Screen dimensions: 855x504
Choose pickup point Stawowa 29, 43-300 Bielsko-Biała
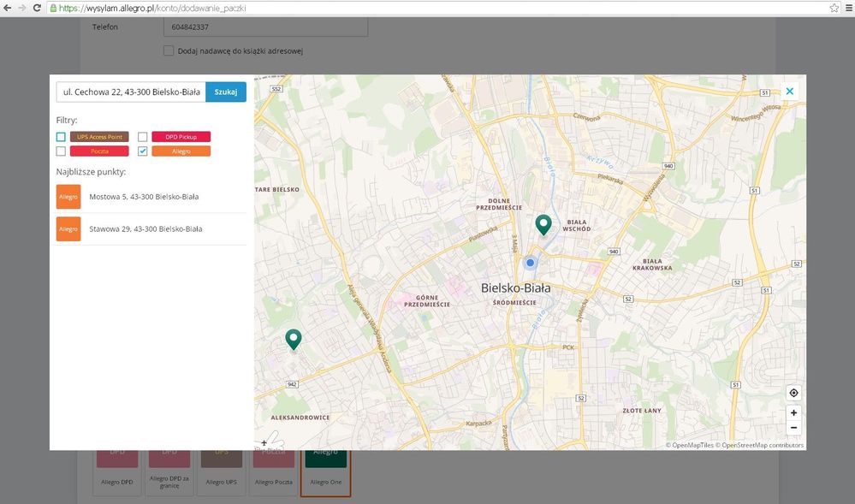pyautogui.click(x=151, y=229)
